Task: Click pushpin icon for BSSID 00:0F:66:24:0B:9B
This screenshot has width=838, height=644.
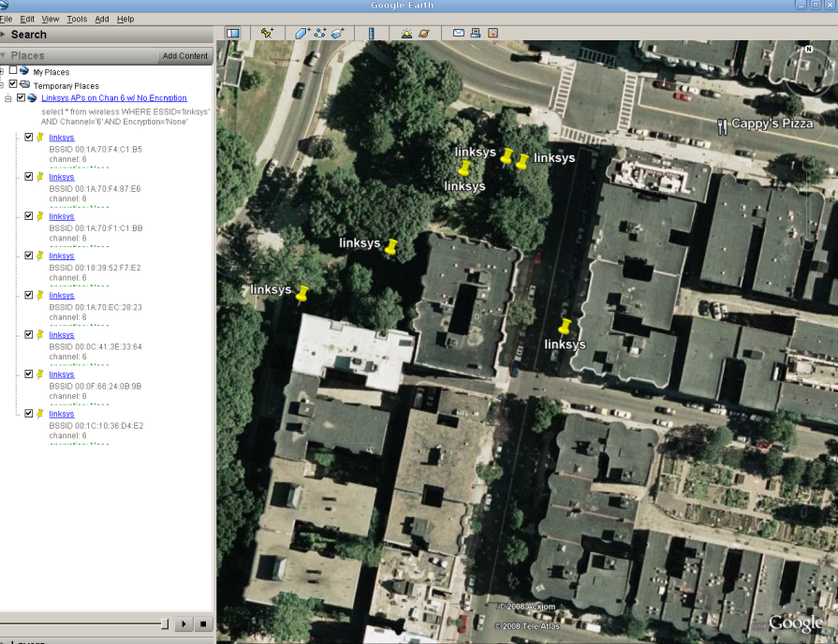Action: (40, 374)
